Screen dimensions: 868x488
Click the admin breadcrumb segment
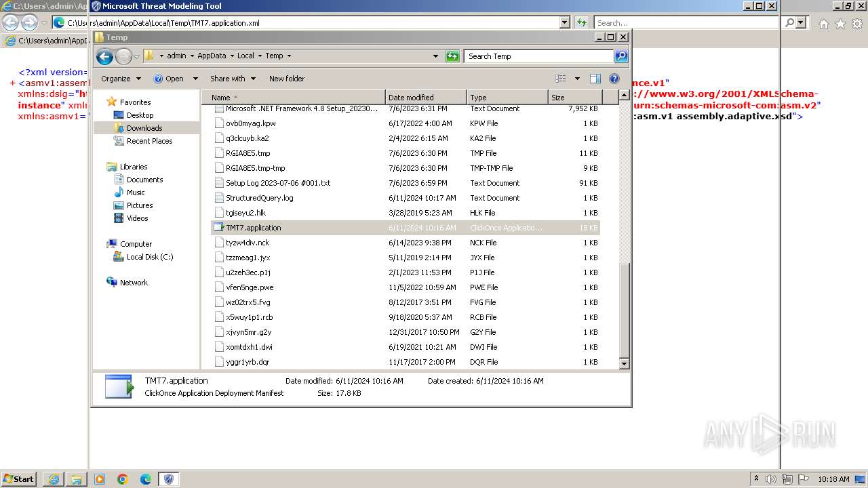tap(176, 56)
